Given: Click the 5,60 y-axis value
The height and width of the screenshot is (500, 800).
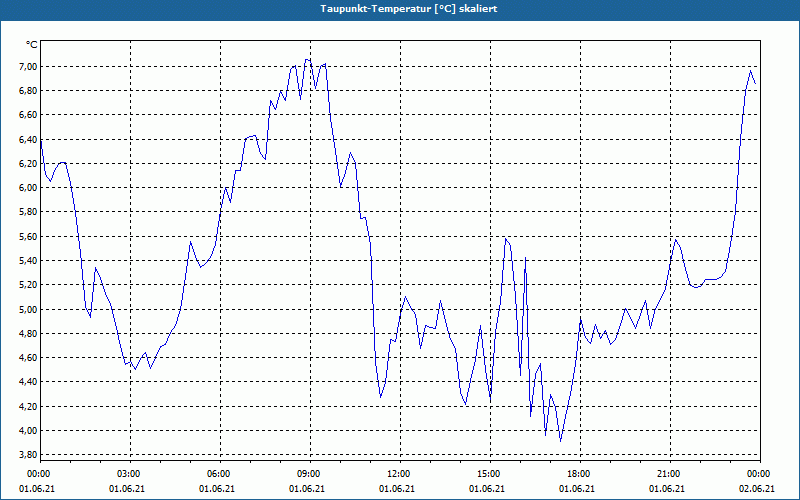Looking at the screenshot, I should [29, 237].
